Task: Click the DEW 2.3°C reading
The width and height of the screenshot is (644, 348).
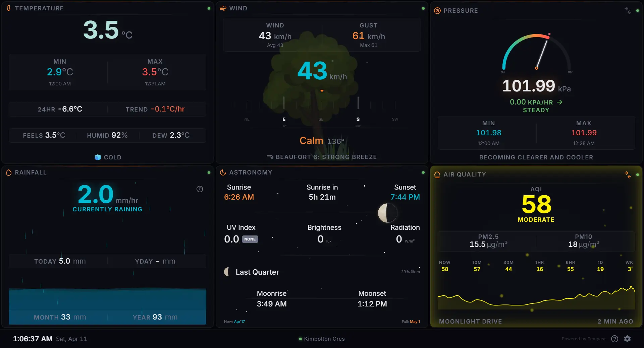Action: 171,135
